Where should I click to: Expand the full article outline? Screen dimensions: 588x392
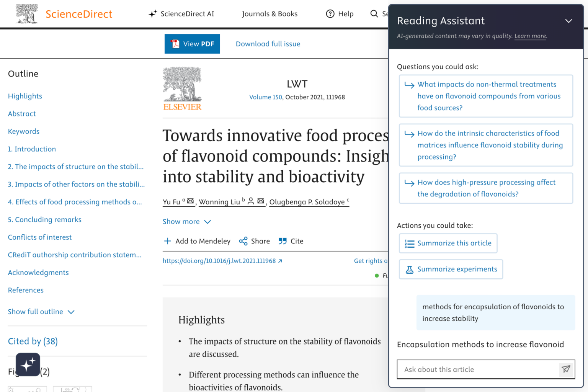pyautogui.click(x=41, y=312)
